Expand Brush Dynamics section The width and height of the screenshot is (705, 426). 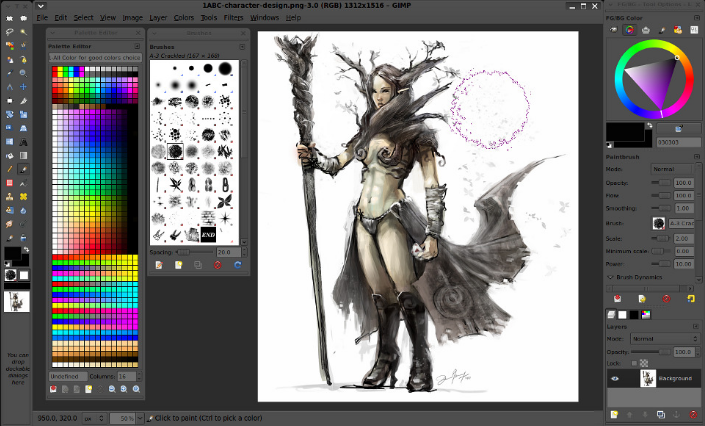[610, 277]
